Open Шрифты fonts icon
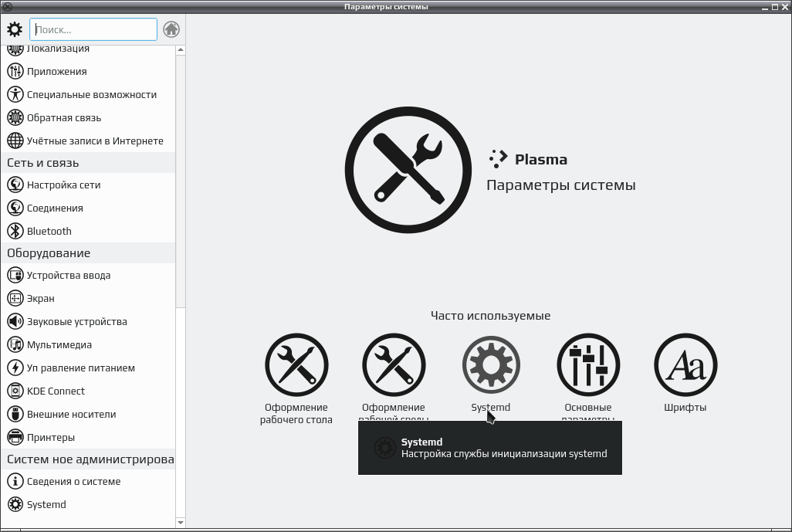Image resolution: width=792 pixels, height=532 pixels. pos(685,364)
